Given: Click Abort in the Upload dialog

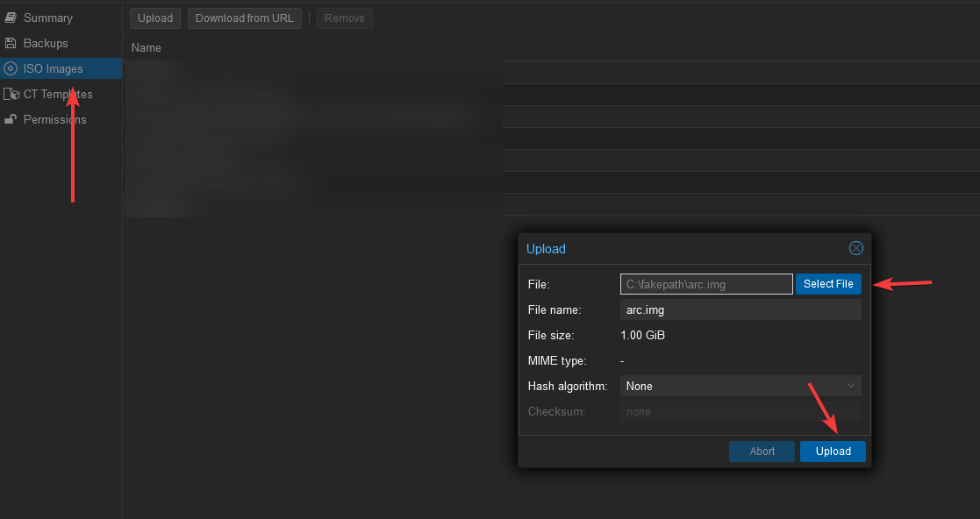Looking at the screenshot, I should coord(762,451).
